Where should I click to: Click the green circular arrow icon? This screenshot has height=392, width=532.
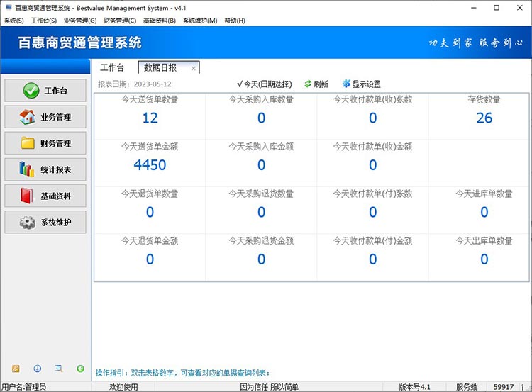[80, 369]
